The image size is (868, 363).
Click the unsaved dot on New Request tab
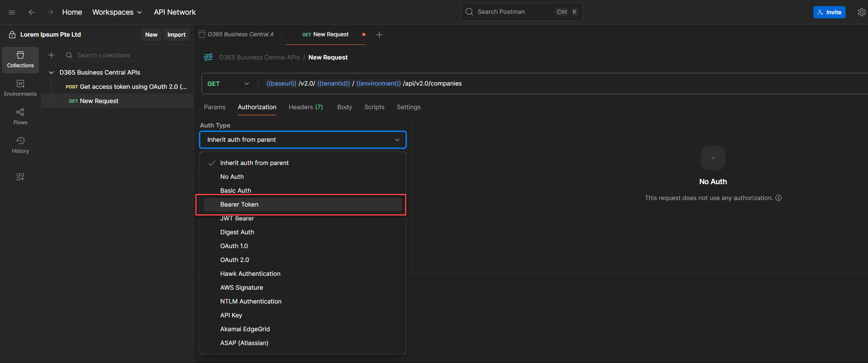364,35
